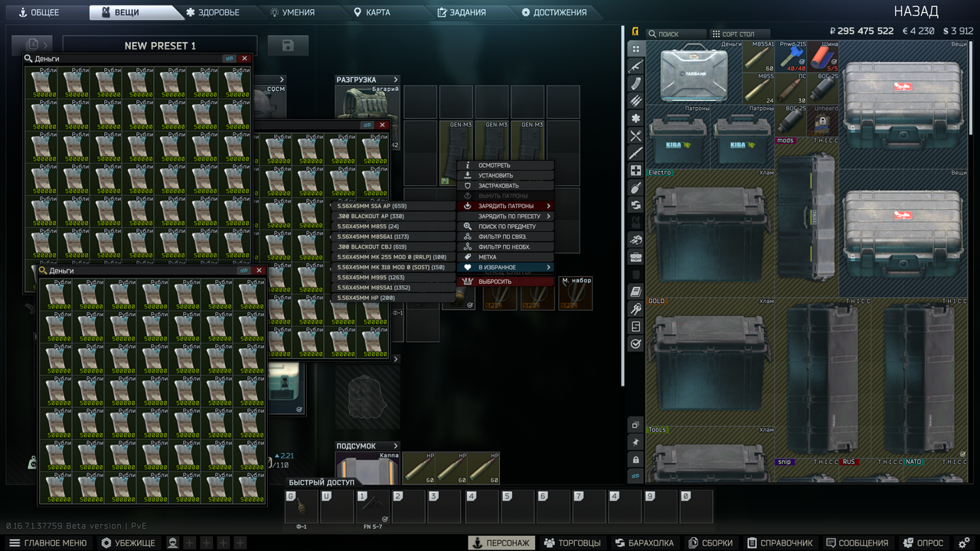Show all items in stash filter sidebar
The image size is (980, 551).
(x=635, y=49)
